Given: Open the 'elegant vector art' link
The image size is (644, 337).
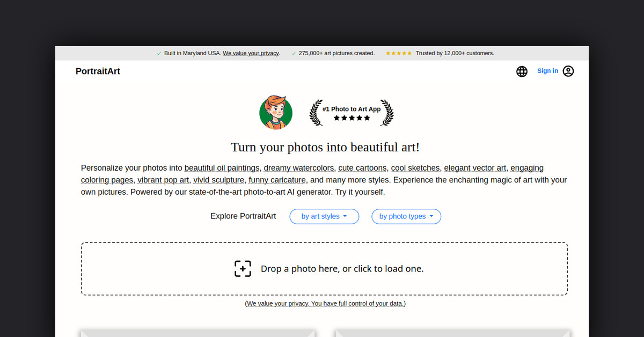Looking at the screenshot, I should (x=475, y=168).
